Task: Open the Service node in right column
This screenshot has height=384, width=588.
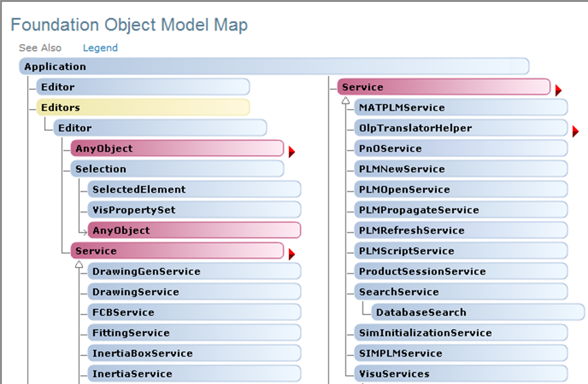Action: [444, 87]
